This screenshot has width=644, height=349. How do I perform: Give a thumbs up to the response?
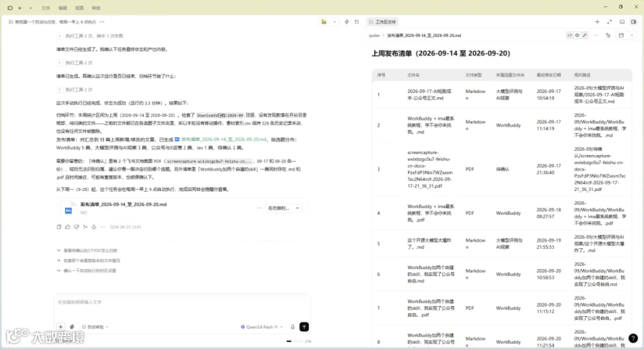tap(68, 227)
